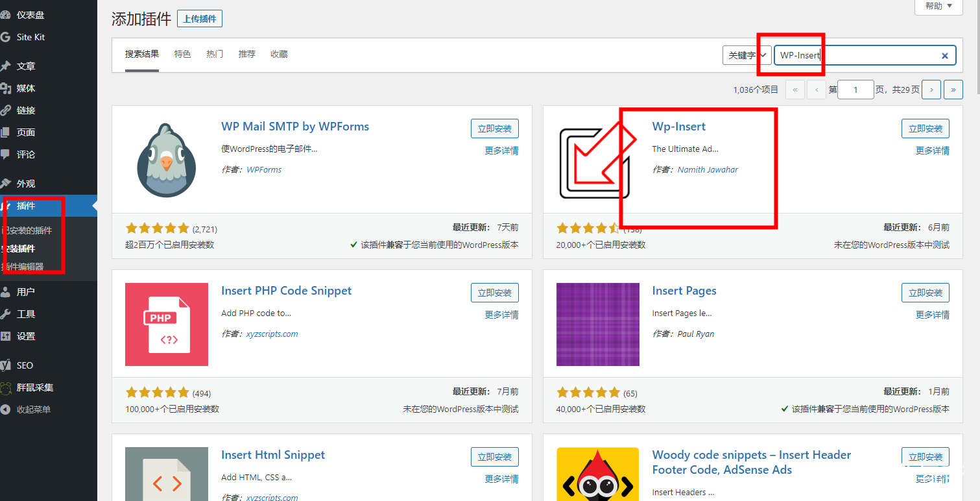
Task: Open author link WPForms
Action: click(264, 169)
